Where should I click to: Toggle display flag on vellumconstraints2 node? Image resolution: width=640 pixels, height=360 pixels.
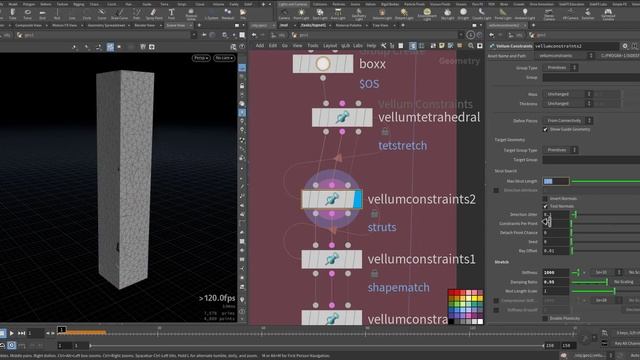[358, 200]
